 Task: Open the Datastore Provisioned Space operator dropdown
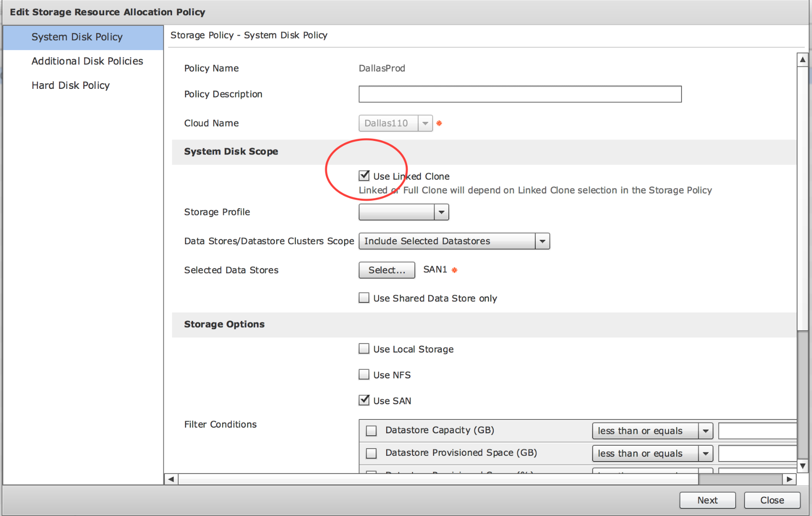tap(652, 453)
